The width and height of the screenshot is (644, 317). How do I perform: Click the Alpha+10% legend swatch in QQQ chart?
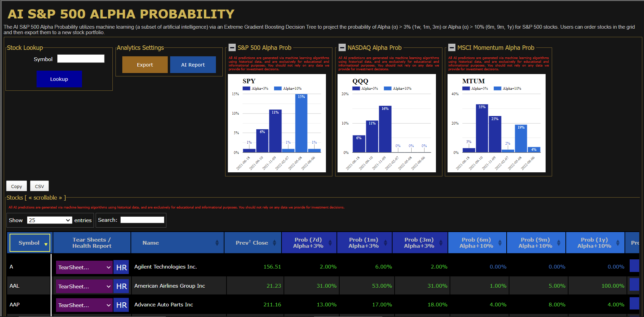point(387,88)
